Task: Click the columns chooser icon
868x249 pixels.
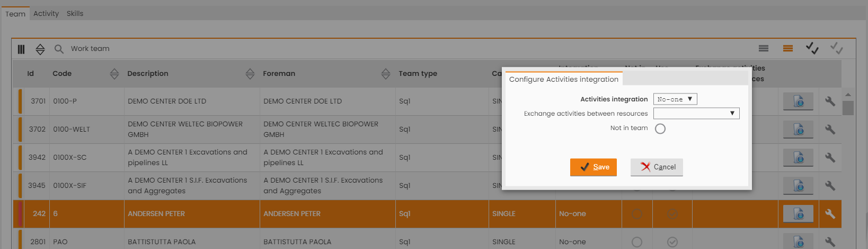Action: coord(21,49)
